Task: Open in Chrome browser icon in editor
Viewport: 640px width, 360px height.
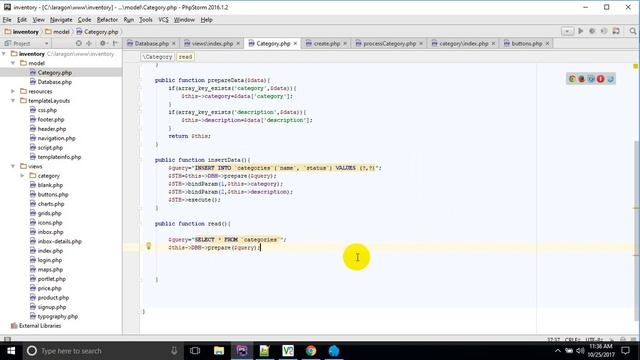Action: click(x=572, y=79)
